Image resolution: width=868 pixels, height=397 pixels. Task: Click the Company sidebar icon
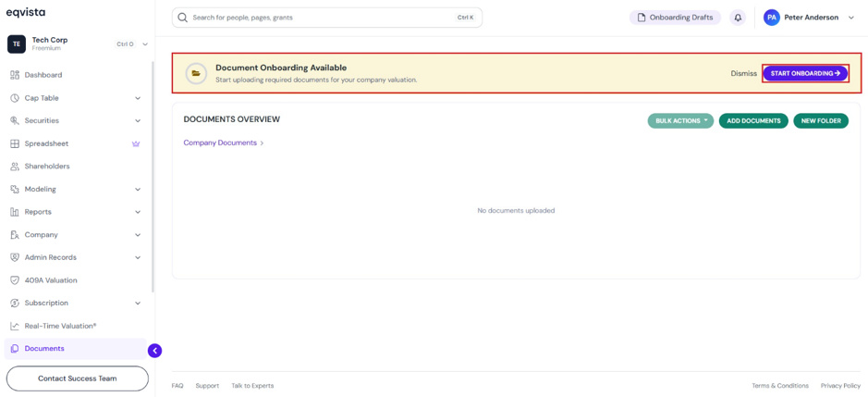coord(15,235)
